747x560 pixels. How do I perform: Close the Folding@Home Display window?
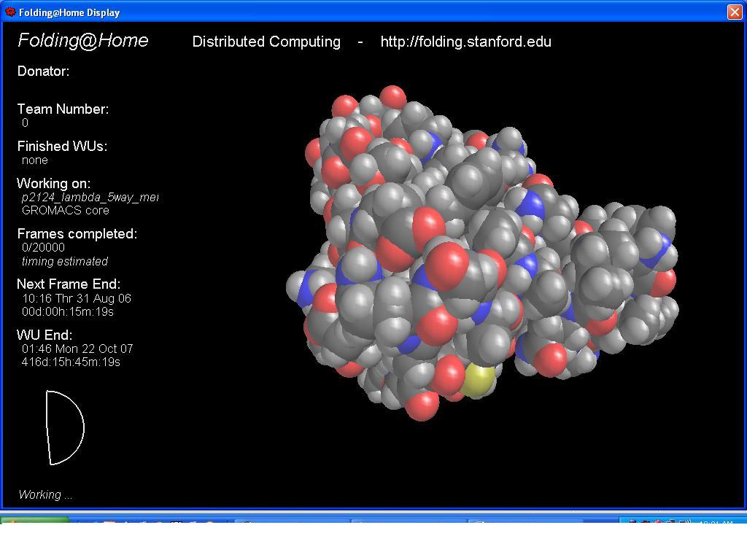pyautogui.click(x=734, y=12)
